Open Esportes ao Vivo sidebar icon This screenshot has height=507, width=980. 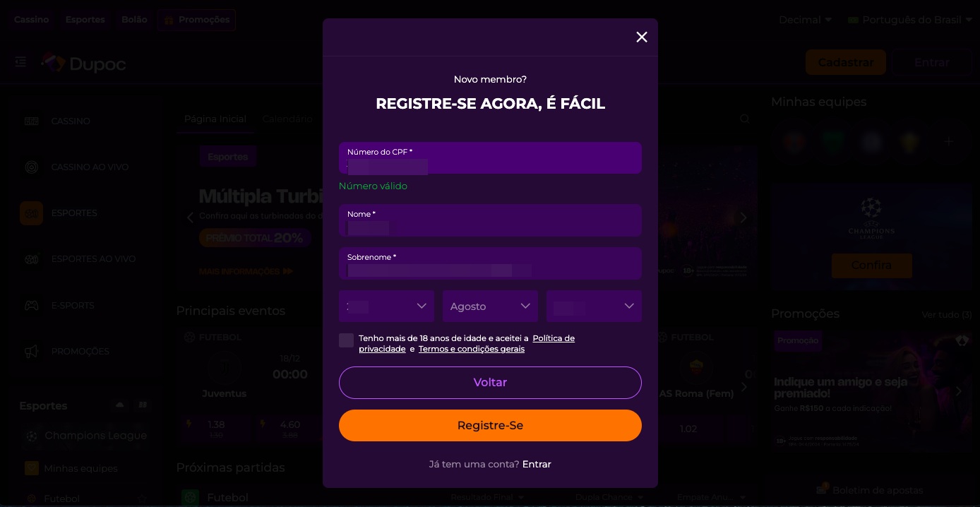point(32,259)
